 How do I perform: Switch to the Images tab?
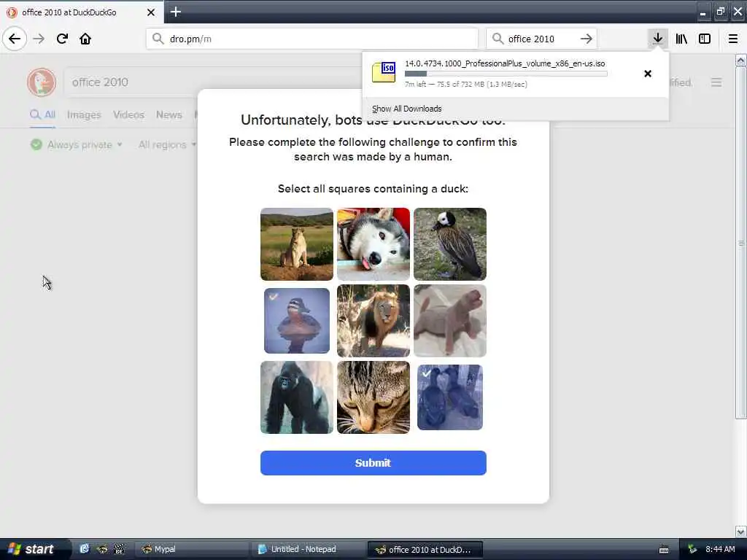84,114
